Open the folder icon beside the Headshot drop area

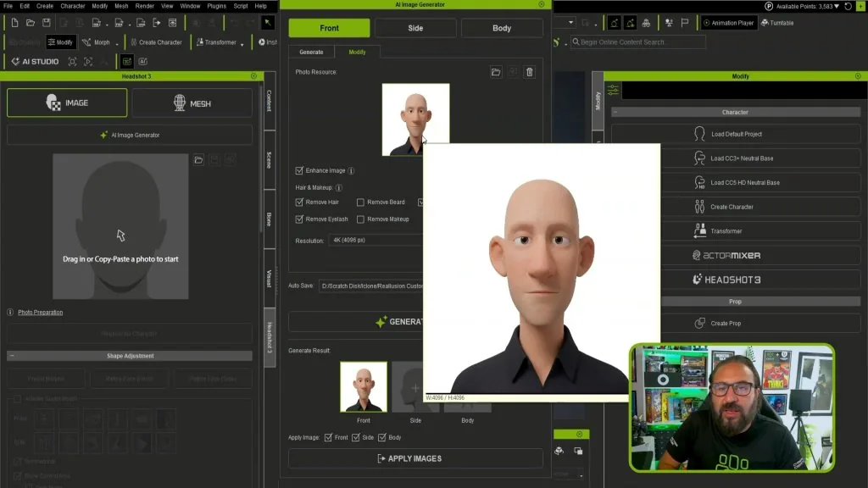coord(198,160)
